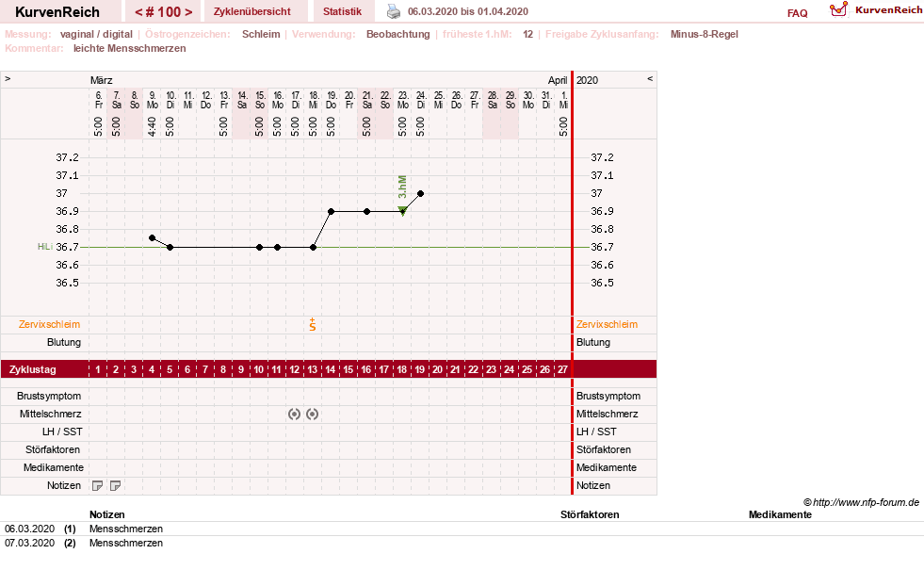The width and height of the screenshot is (924, 570).
Task: Click the date header '23. Mo'
Action: click(x=402, y=100)
